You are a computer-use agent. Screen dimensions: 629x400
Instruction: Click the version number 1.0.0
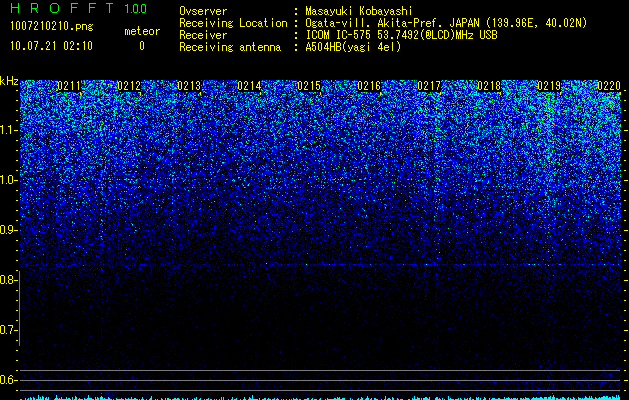pyautogui.click(x=135, y=9)
